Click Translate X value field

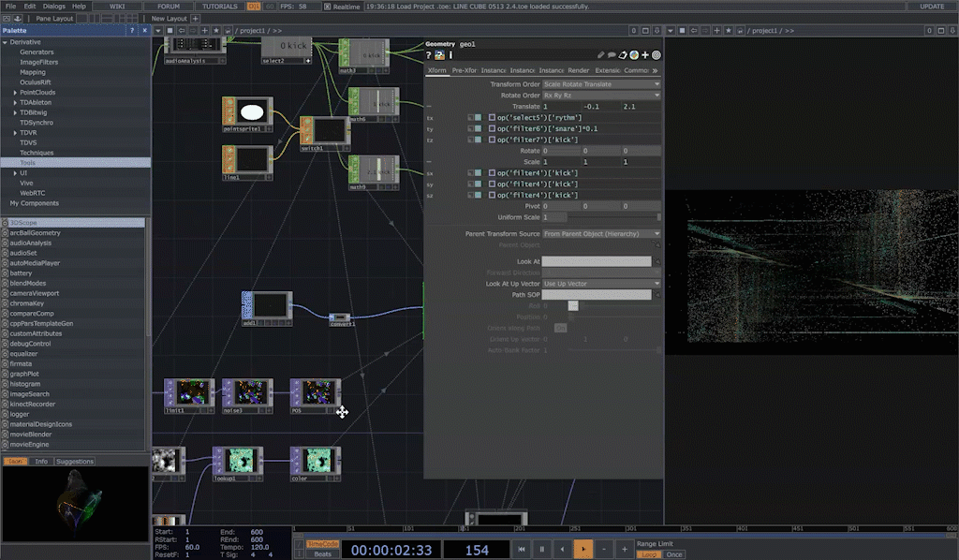[x=561, y=107]
